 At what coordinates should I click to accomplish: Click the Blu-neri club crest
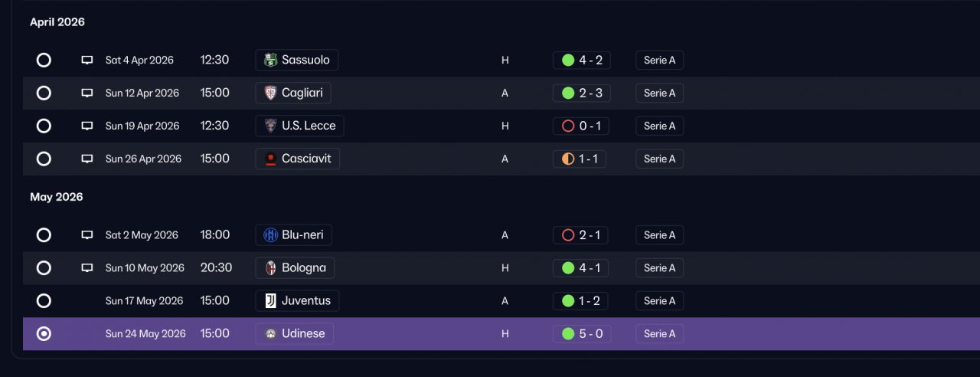270,235
